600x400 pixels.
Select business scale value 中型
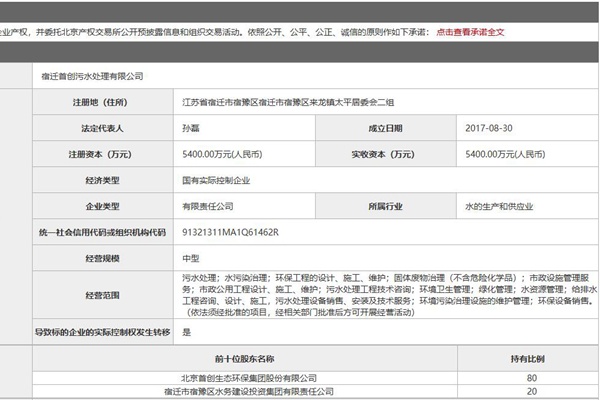[x=189, y=258]
